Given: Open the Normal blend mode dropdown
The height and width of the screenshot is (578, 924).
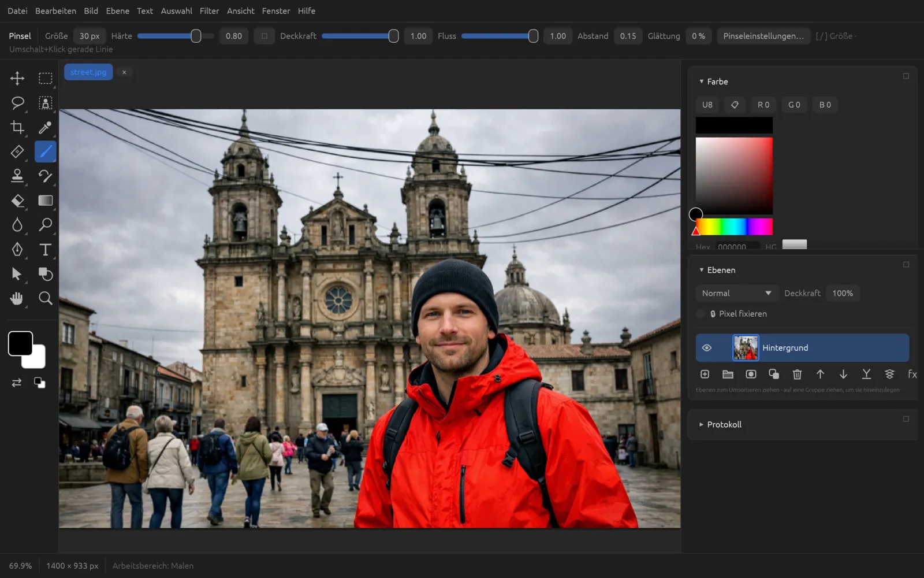Looking at the screenshot, I should click(x=736, y=293).
